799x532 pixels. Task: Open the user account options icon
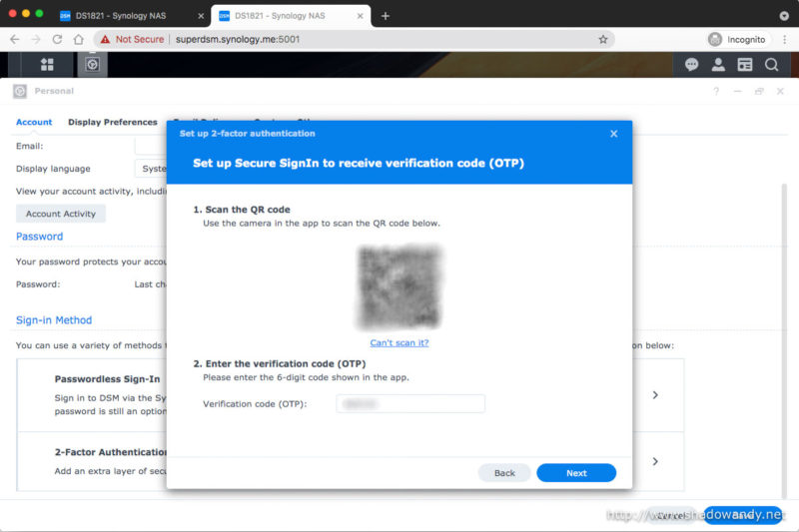tap(717, 64)
